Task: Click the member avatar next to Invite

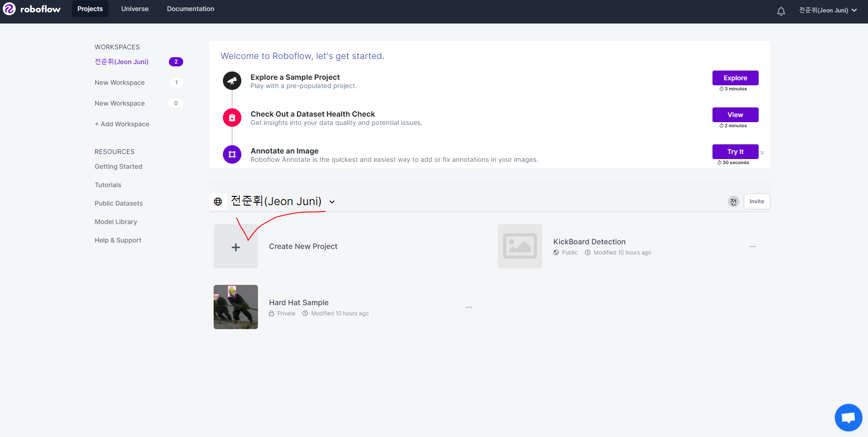Action: pyautogui.click(x=733, y=201)
